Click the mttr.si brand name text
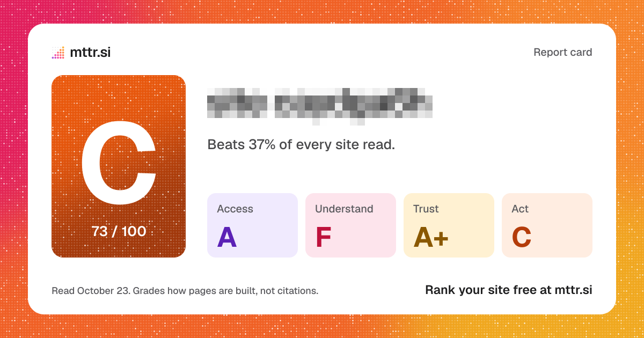Image resolution: width=644 pixels, height=338 pixels. [x=90, y=53]
